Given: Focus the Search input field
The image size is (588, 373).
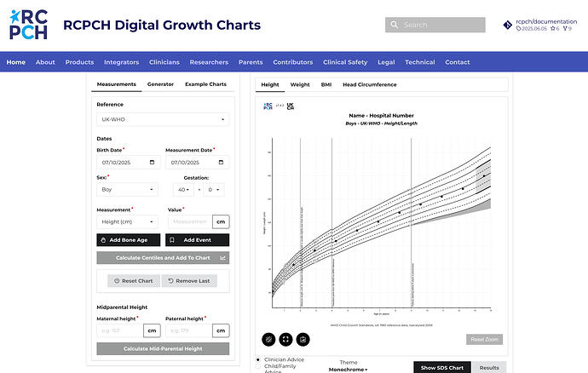Looking at the screenshot, I should point(435,25).
